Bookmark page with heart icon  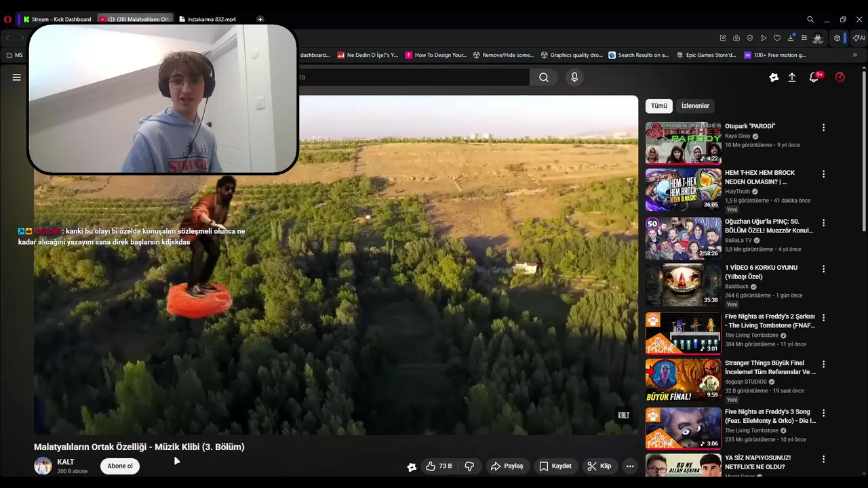[x=777, y=38]
